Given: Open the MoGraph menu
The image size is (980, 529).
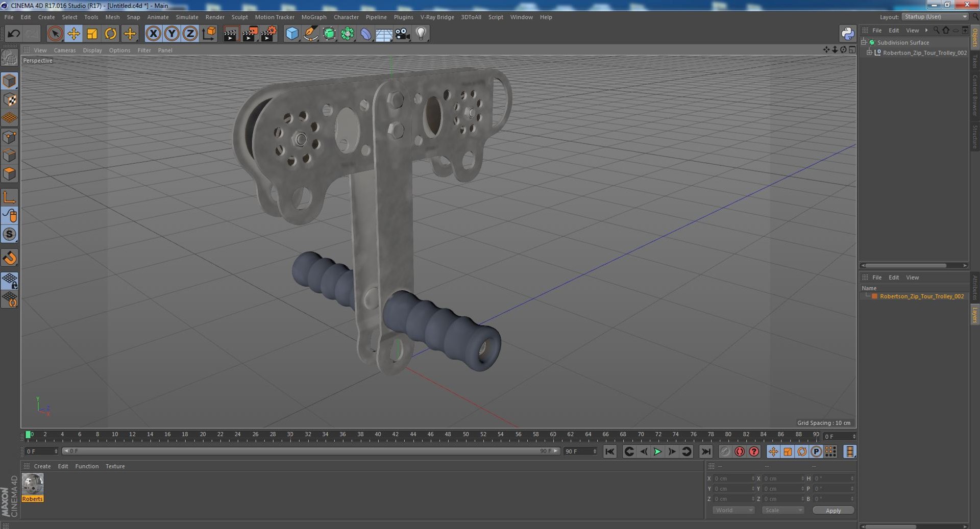Looking at the screenshot, I should (314, 17).
